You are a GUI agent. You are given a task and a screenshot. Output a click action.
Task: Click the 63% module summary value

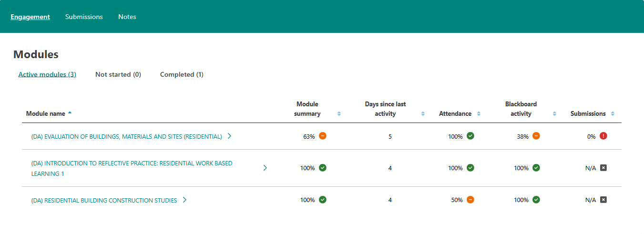309,136
